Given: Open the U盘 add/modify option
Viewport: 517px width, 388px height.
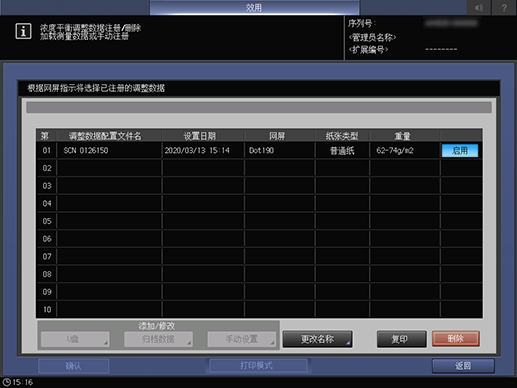Looking at the screenshot, I should (x=75, y=339).
